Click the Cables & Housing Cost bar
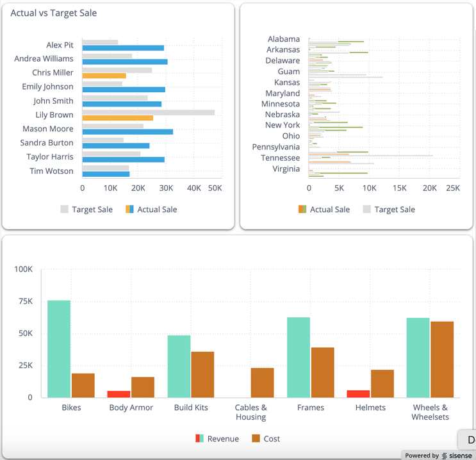The height and width of the screenshot is (460, 476). [x=262, y=382]
